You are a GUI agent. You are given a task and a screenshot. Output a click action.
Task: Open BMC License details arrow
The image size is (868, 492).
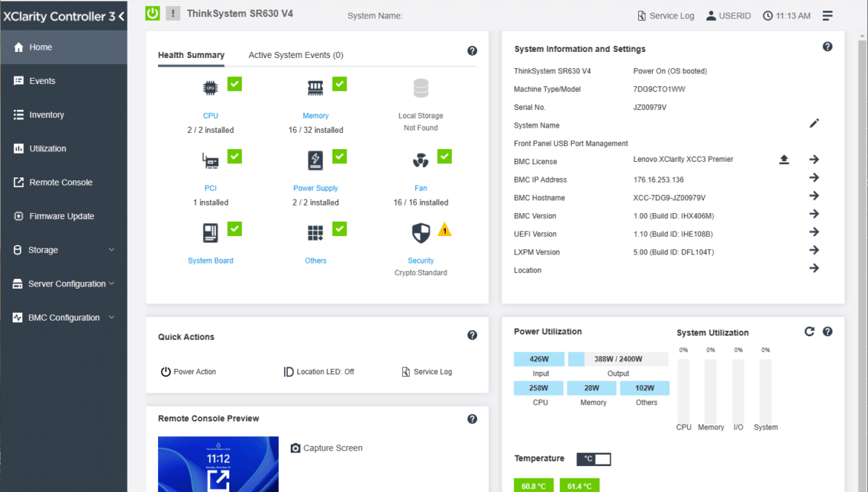(x=815, y=160)
